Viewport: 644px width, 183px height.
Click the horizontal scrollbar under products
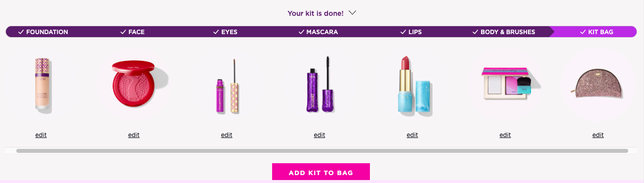(322, 151)
